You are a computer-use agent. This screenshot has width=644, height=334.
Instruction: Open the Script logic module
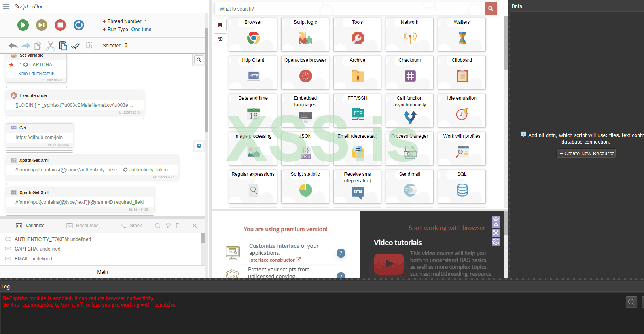point(305,35)
